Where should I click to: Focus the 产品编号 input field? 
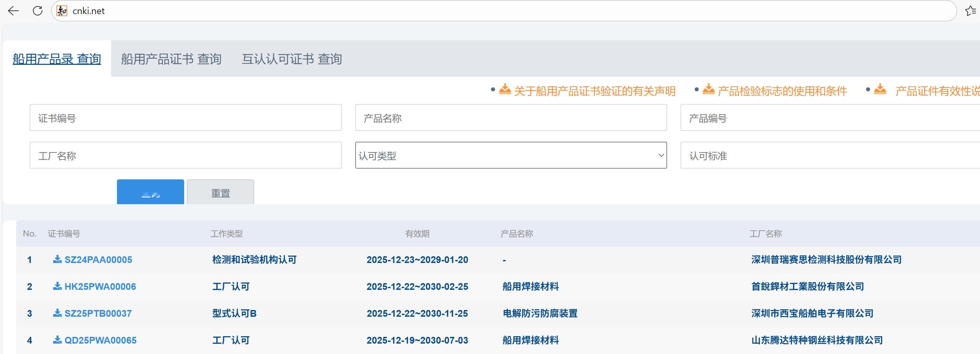[830, 118]
